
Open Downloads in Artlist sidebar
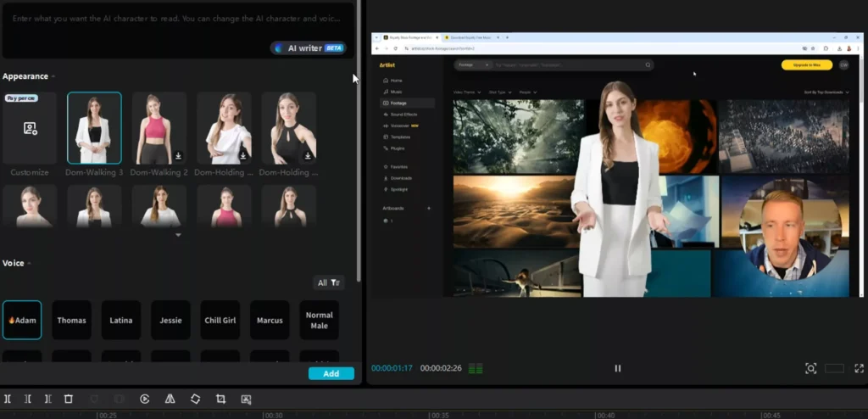pyautogui.click(x=401, y=178)
